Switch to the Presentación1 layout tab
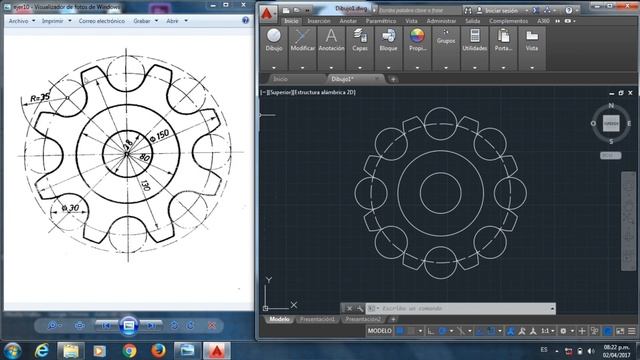The width and height of the screenshot is (640, 360). pos(317,319)
